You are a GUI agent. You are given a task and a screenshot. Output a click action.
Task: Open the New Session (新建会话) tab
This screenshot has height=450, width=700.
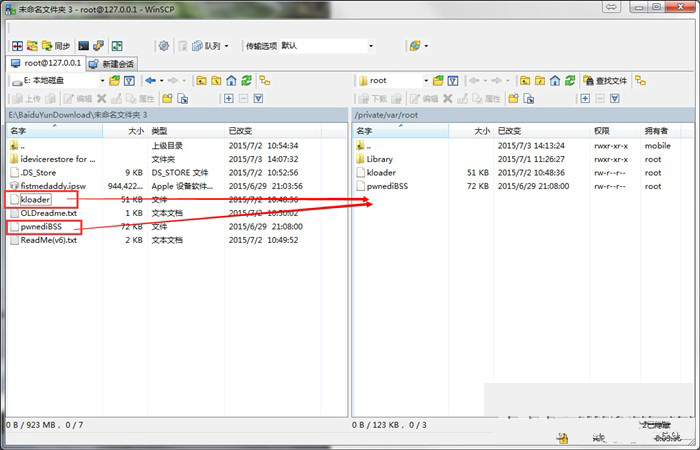point(112,64)
